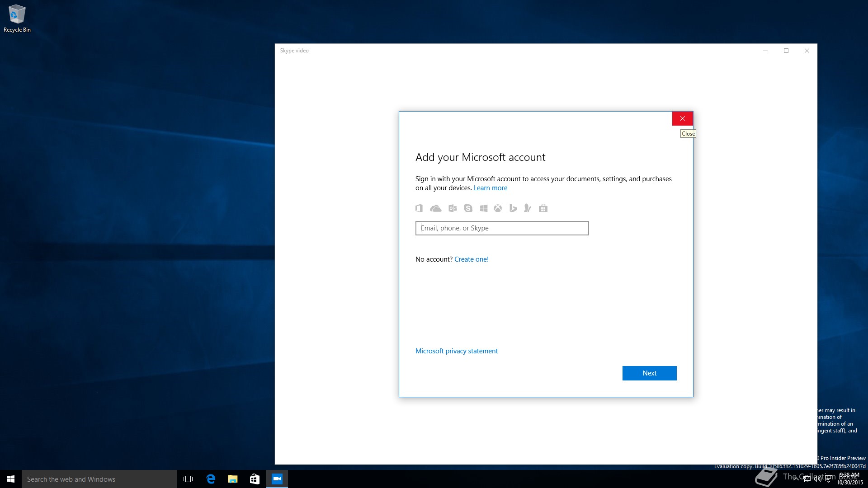Open the Learn more link
Viewport: 868px width, 488px height.
pyautogui.click(x=491, y=188)
